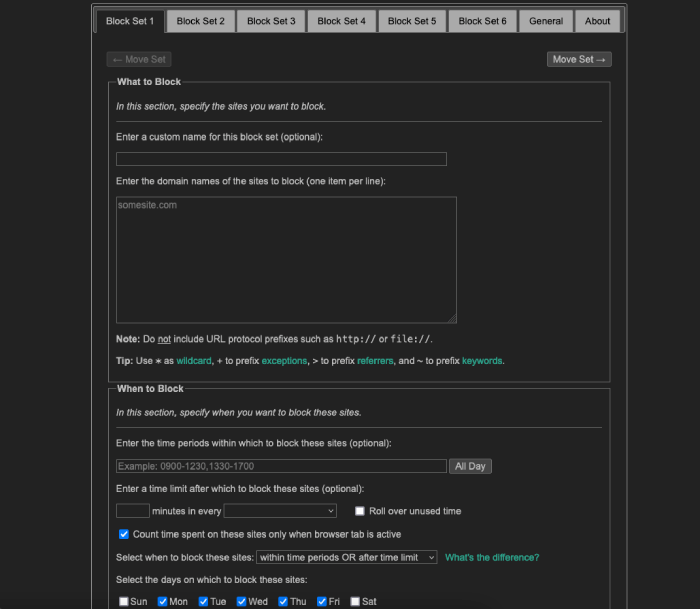
Task: Open the Block Set 6 tab
Action: [x=483, y=21]
